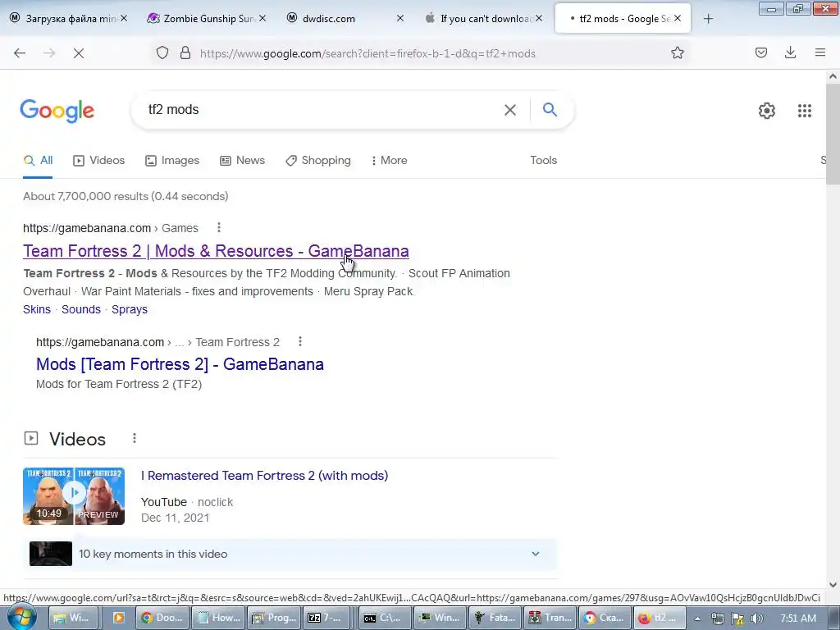Viewport: 840px width, 630px height.
Task: Open 'I Remastered Team Fortress 2' video link
Action: click(x=265, y=476)
